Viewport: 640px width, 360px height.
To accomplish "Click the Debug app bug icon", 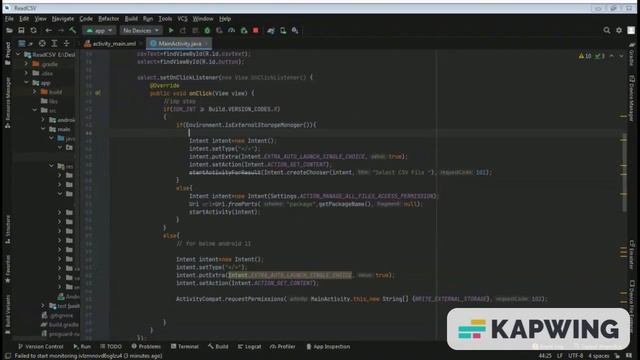I will pyautogui.click(x=207, y=31).
